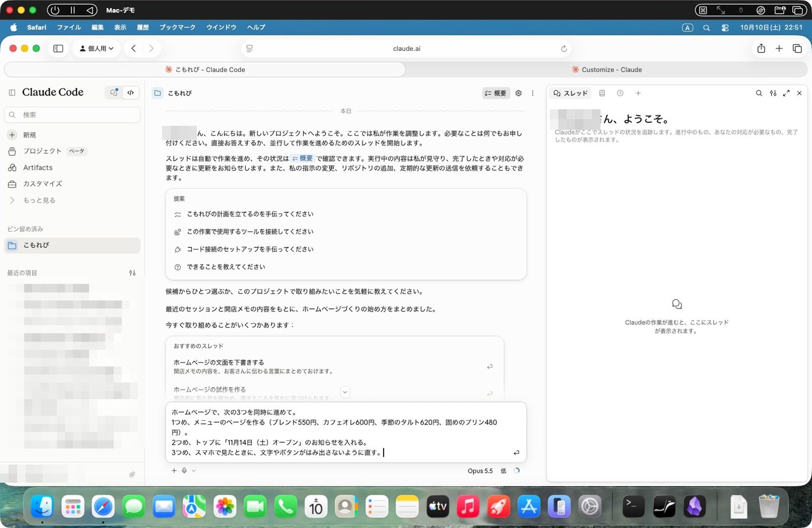Share the page using Safari share icon
This screenshot has width=812, height=528.
(761, 48)
